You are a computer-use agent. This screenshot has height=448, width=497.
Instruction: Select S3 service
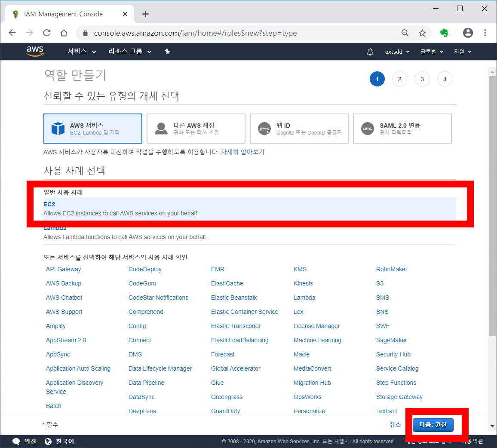click(x=380, y=283)
